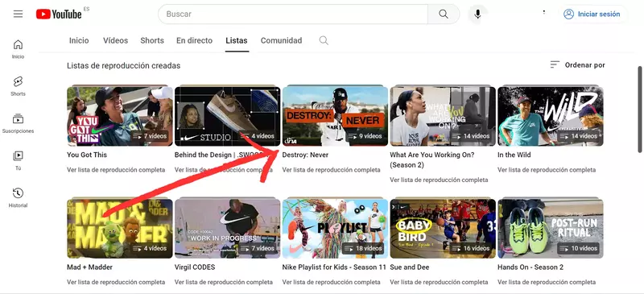View complete playlist under Mad + Madder

(x=116, y=282)
